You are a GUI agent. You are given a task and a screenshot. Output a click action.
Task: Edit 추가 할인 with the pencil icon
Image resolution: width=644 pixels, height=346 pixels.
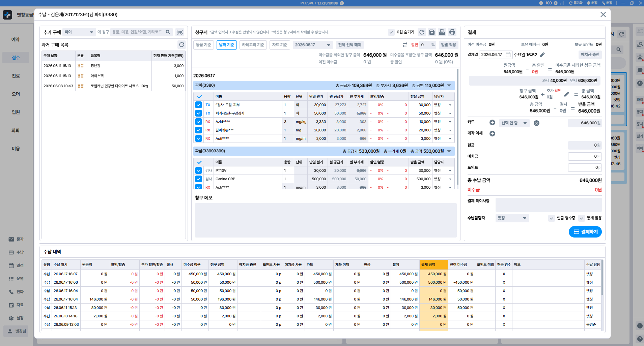tap(566, 94)
